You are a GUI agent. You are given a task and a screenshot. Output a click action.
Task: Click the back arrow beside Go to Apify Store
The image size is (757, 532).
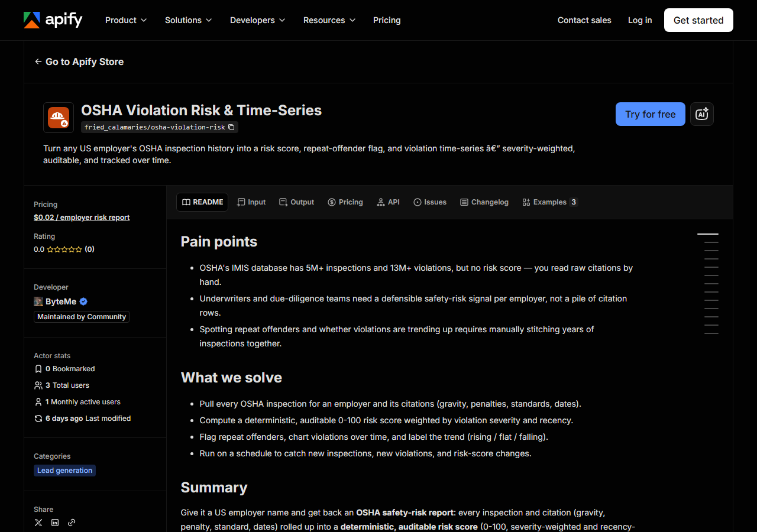click(38, 61)
